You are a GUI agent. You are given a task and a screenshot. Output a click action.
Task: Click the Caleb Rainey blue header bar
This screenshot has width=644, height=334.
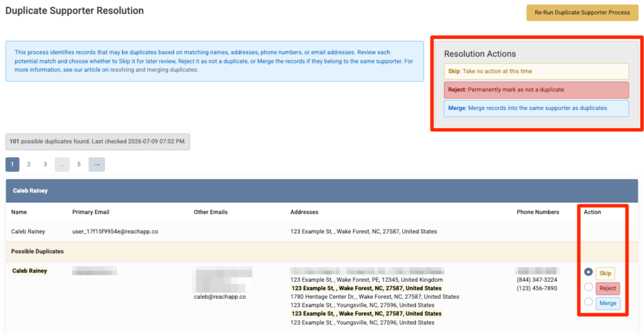click(321, 191)
